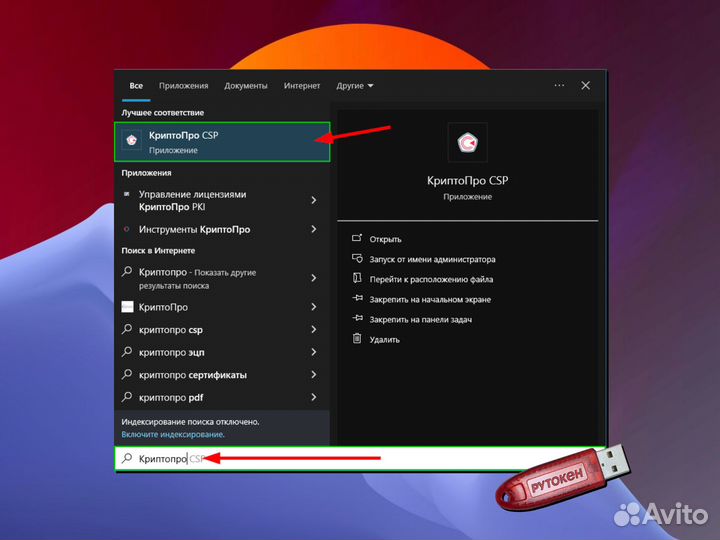The width and height of the screenshot is (720, 540).
Task: Select suggestion криптопро эцп
Action: [x=222, y=352]
